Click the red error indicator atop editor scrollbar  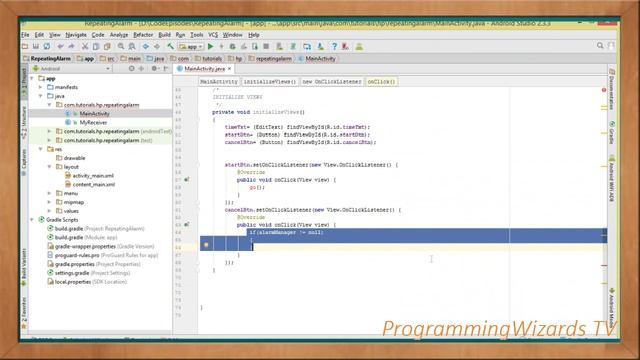click(x=604, y=90)
